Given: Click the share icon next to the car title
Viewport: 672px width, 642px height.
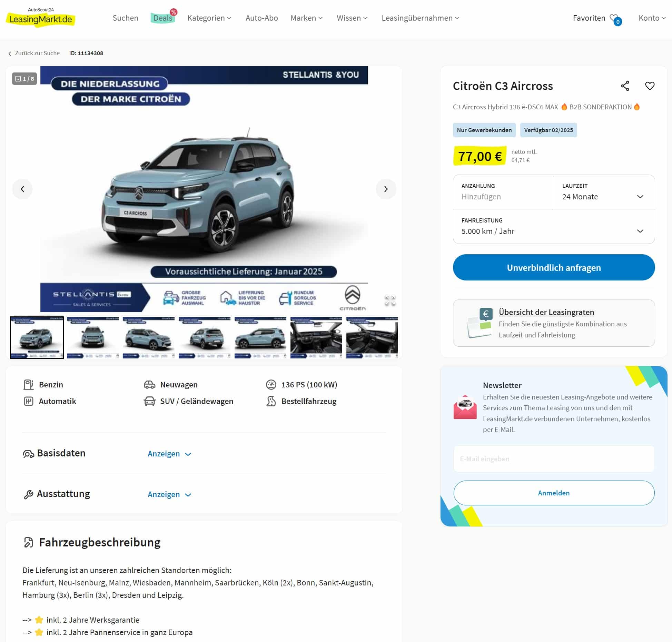Looking at the screenshot, I should [625, 86].
